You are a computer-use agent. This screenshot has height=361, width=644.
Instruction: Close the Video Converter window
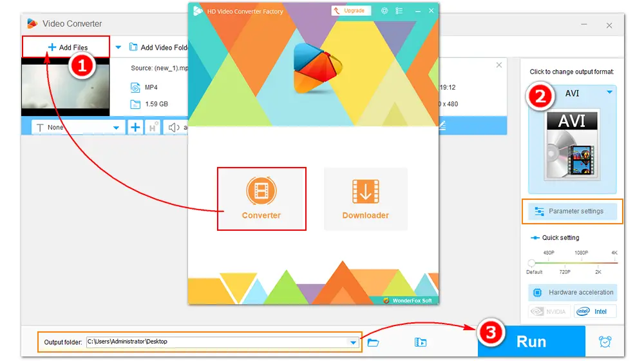tap(609, 26)
